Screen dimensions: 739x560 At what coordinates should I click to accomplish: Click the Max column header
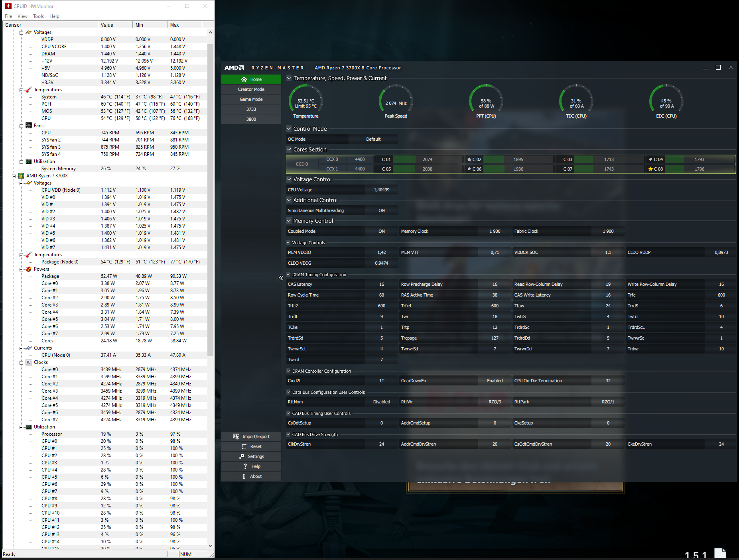pyautogui.click(x=185, y=25)
